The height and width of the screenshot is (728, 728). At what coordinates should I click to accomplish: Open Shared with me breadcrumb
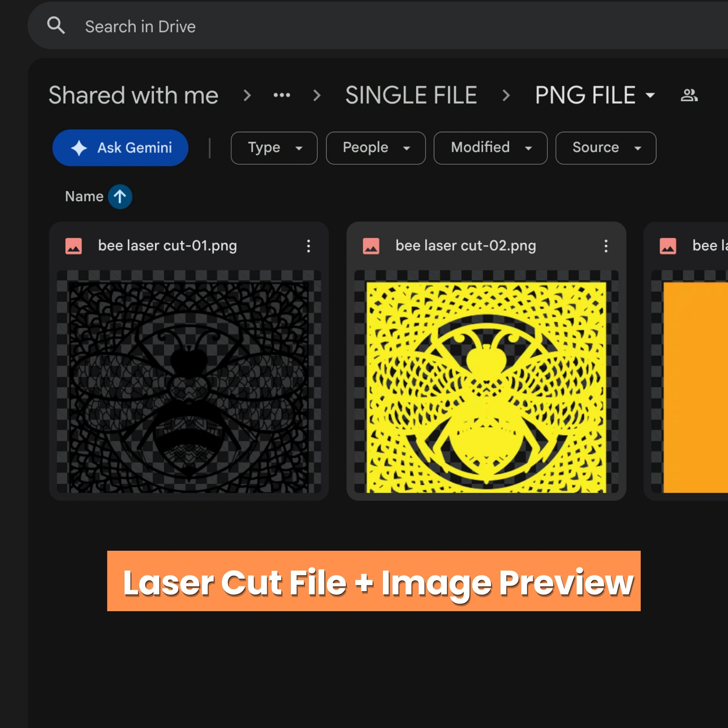[133, 95]
